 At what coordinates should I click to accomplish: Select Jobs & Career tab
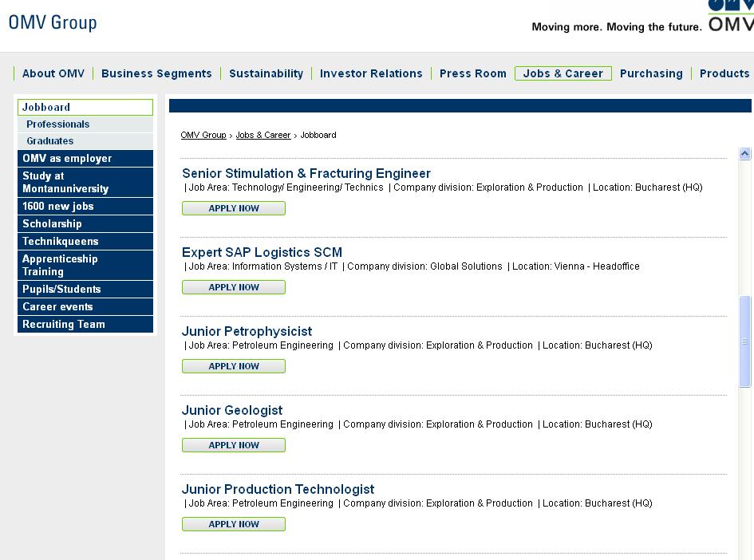pyautogui.click(x=563, y=73)
